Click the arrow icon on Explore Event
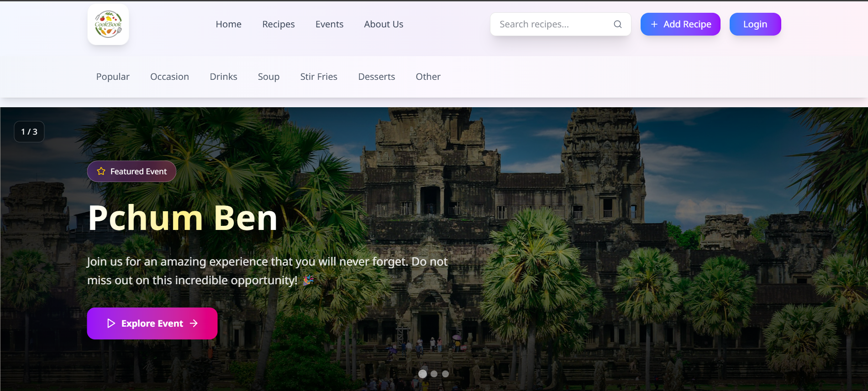 point(194,323)
